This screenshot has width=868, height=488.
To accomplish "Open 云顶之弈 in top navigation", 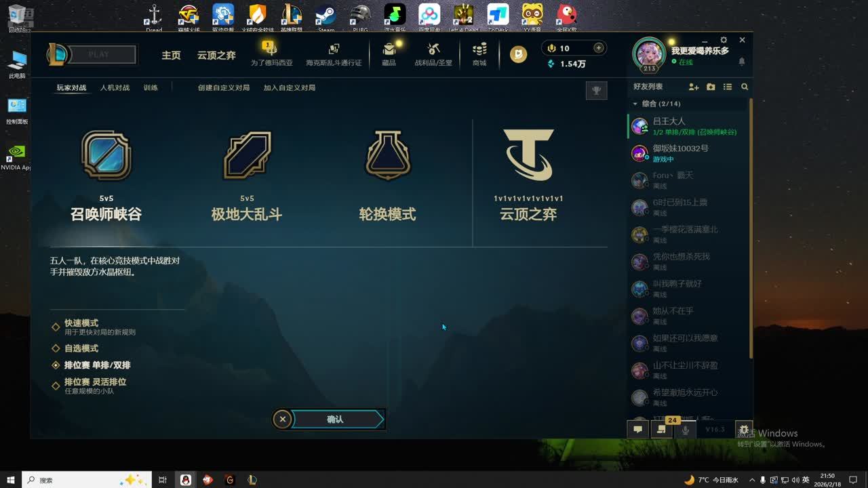I will click(x=216, y=55).
